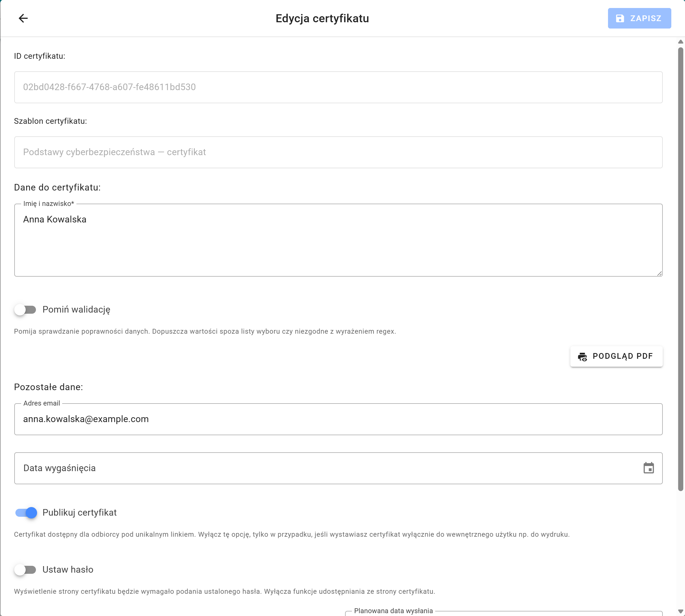
Task: Click the vertical scrollbar thumb
Action: tap(681, 269)
